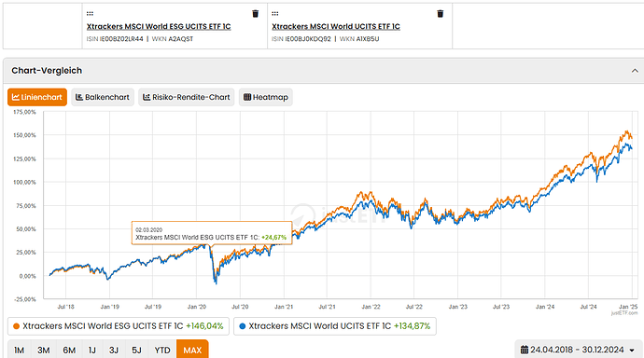Open Xtrackers MSCI World ESG UCITS ETF link

[x=159, y=26]
